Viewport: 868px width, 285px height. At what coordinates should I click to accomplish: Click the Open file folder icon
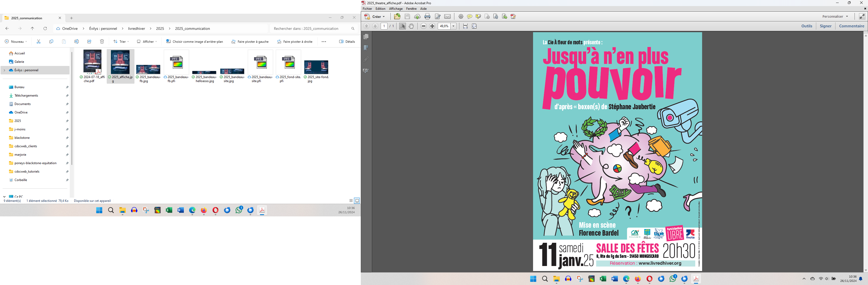[x=397, y=16]
